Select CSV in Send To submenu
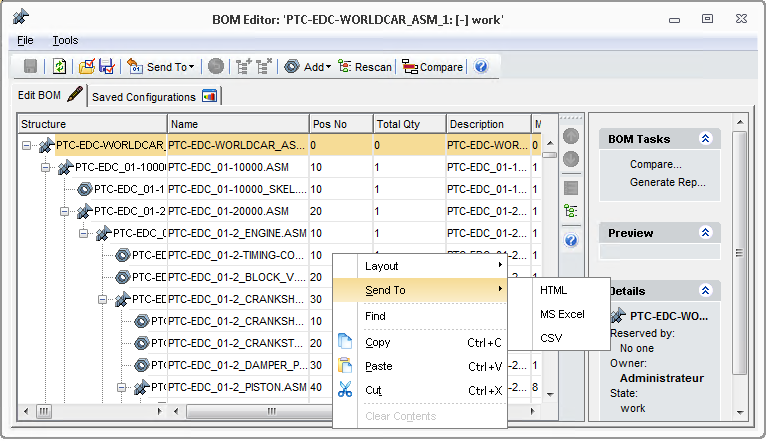767x441 pixels. click(559, 338)
